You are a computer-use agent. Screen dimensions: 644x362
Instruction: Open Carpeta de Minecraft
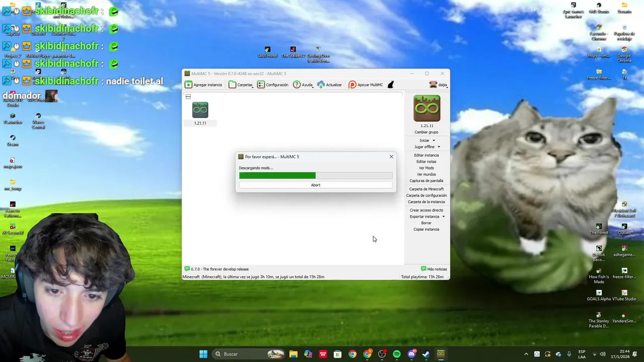(x=426, y=189)
